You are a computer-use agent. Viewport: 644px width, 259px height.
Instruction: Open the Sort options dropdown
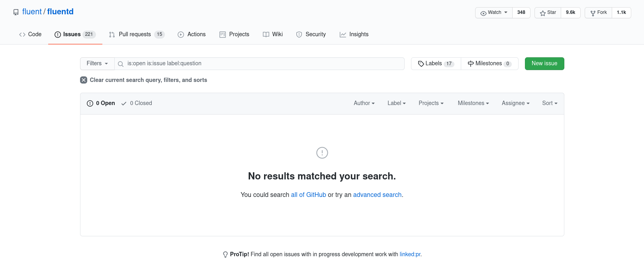(x=550, y=103)
